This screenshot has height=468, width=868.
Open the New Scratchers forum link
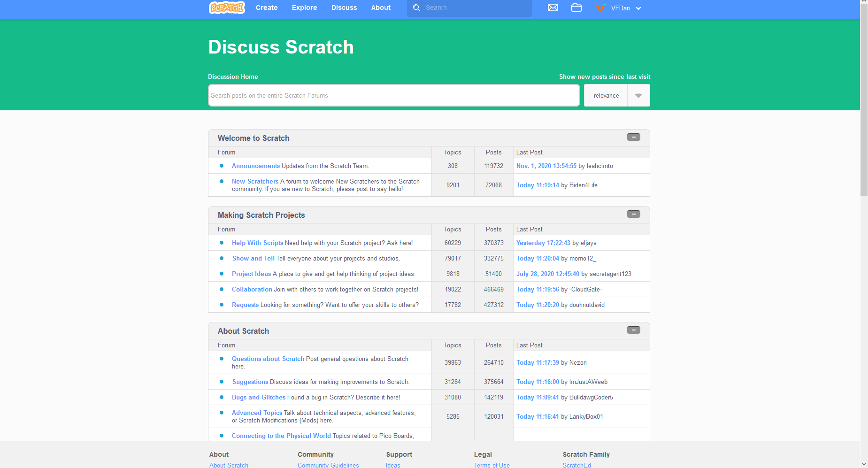click(x=255, y=181)
